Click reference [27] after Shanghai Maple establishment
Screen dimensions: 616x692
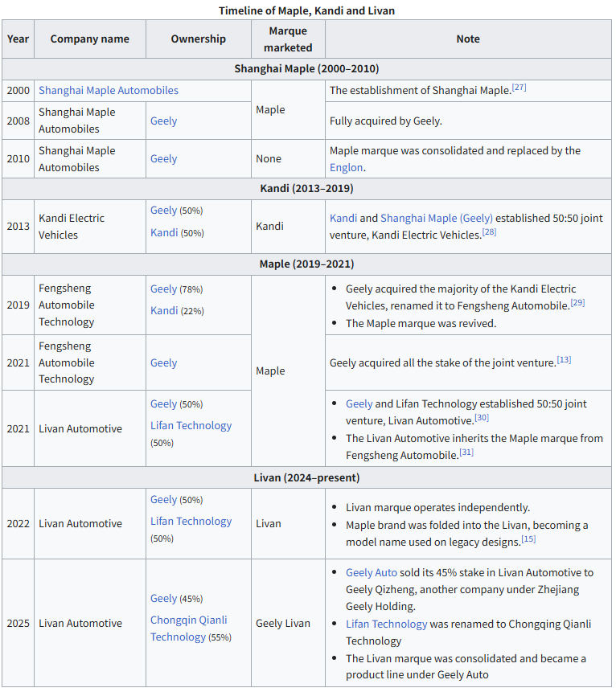(519, 88)
